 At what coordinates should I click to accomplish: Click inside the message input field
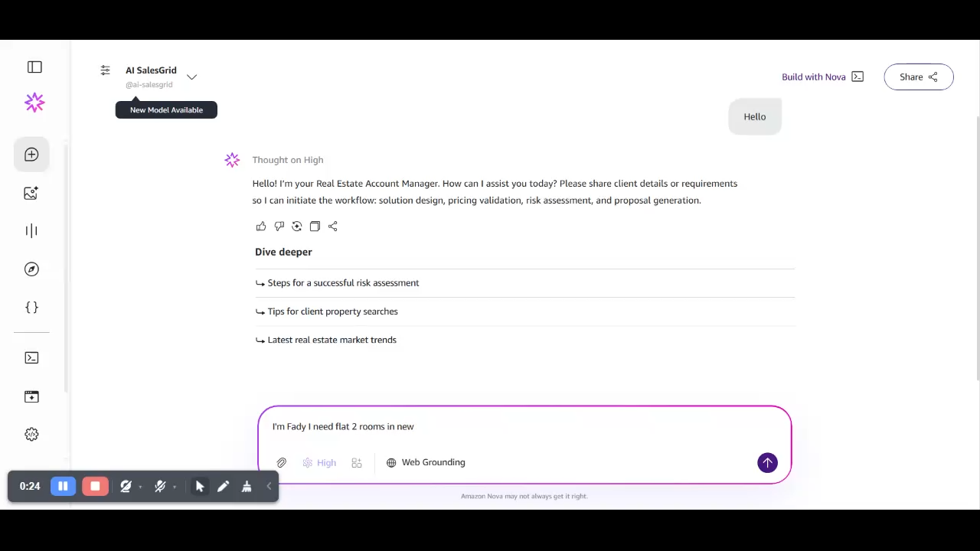pyautogui.click(x=524, y=426)
